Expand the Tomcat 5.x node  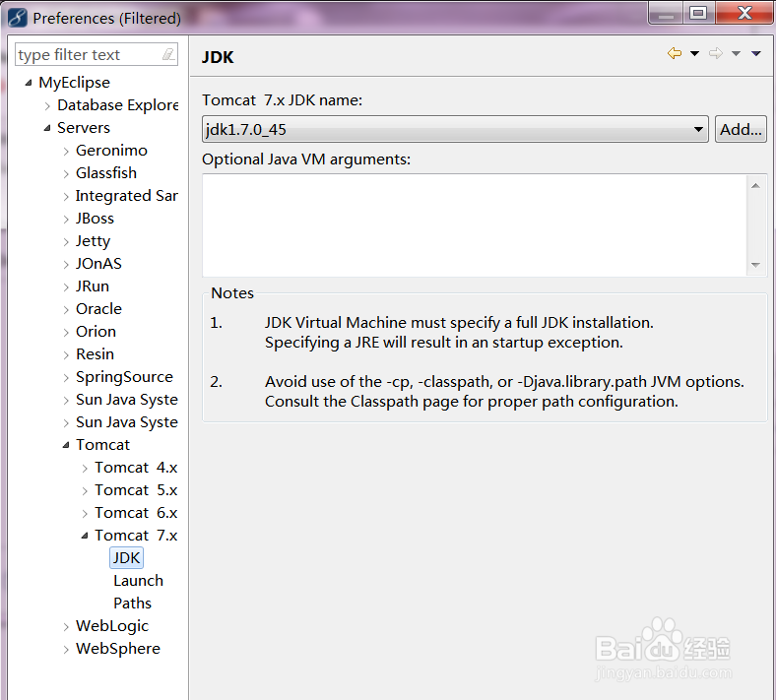85,491
